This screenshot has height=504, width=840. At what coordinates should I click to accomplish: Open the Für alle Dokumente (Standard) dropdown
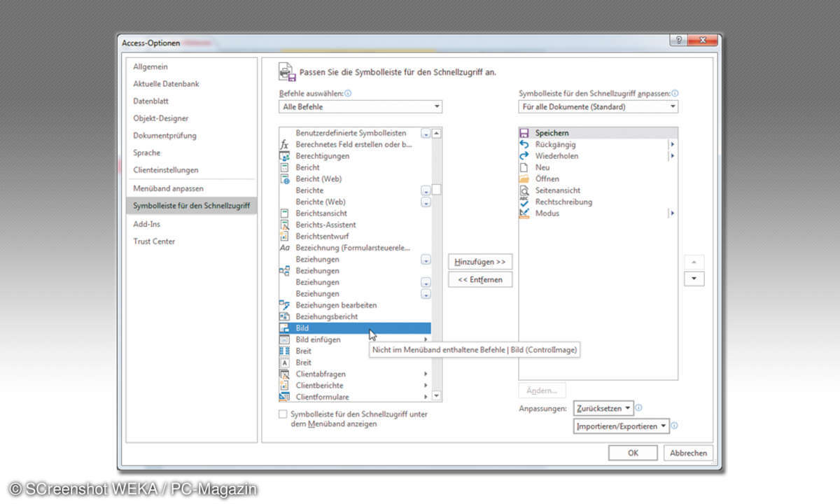click(598, 107)
